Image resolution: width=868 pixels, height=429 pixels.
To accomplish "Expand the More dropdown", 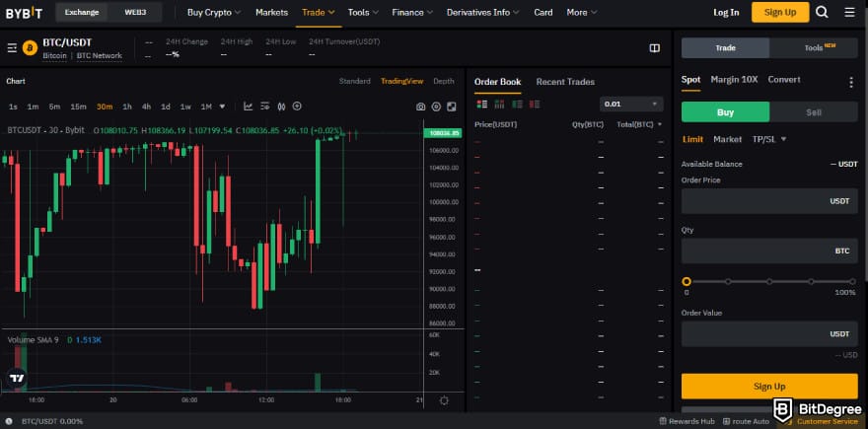I will (x=582, y=12).
